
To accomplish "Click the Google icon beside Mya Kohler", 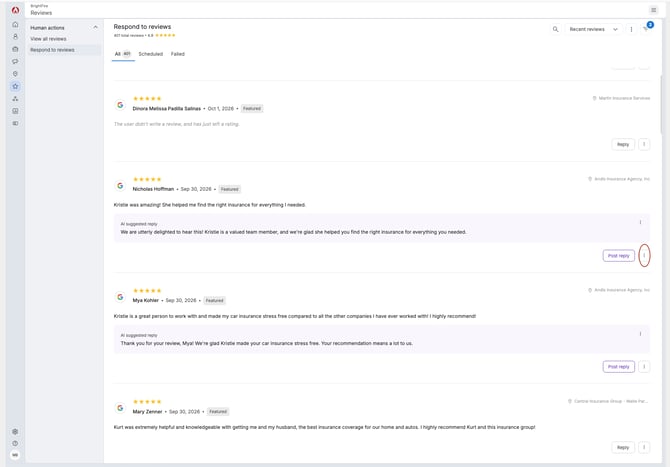I will point(120,297).
